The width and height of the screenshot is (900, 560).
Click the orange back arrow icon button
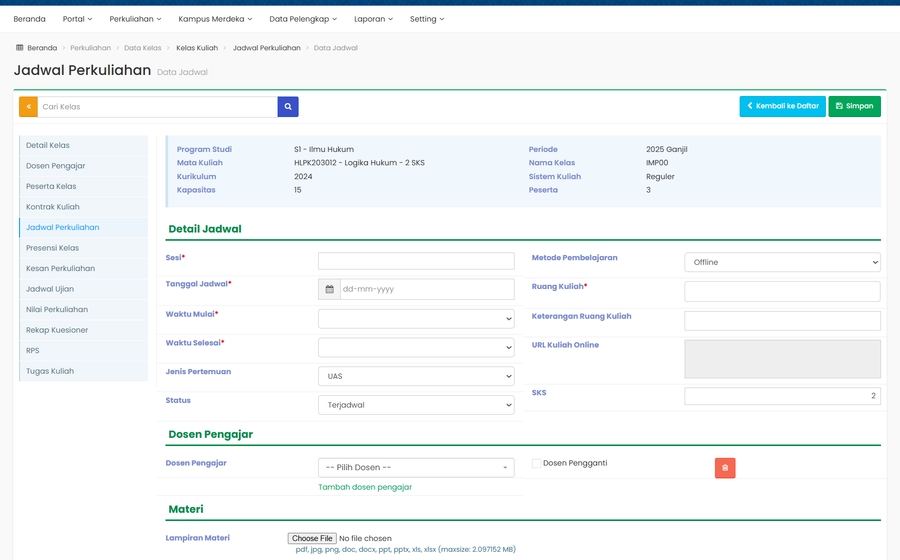[28, 106]
